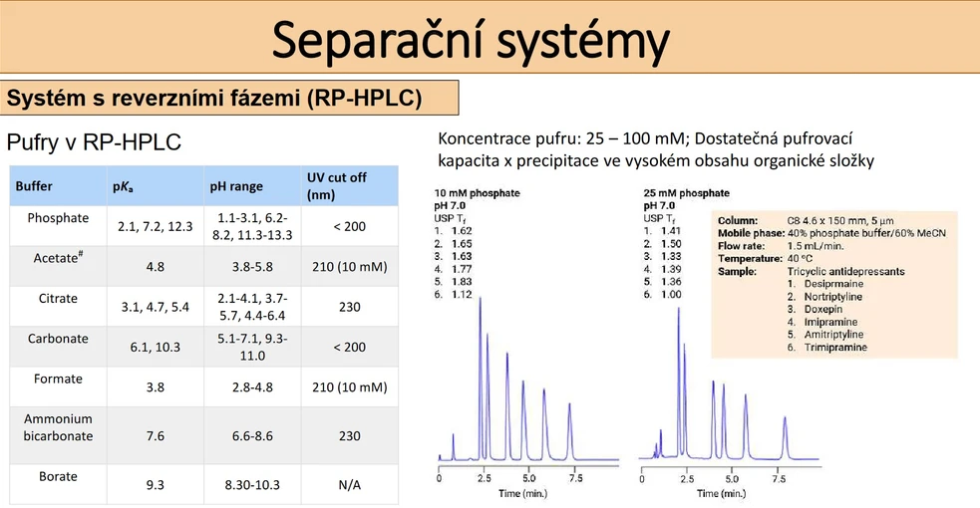
Task: Select the pKa value '6.1, 10.3'
Action: coord(155,347)
